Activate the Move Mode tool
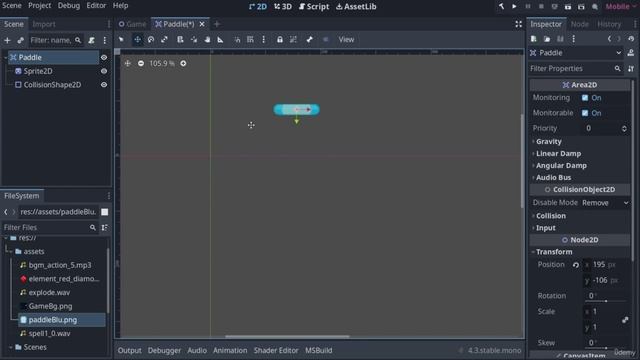The width and height of the screenshot is (640, 360). click(x=138, y=40)
